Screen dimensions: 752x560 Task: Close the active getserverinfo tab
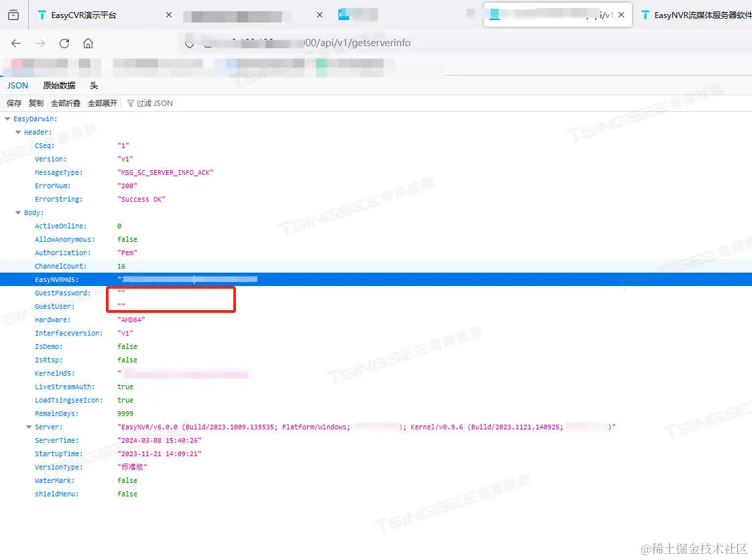621,15
